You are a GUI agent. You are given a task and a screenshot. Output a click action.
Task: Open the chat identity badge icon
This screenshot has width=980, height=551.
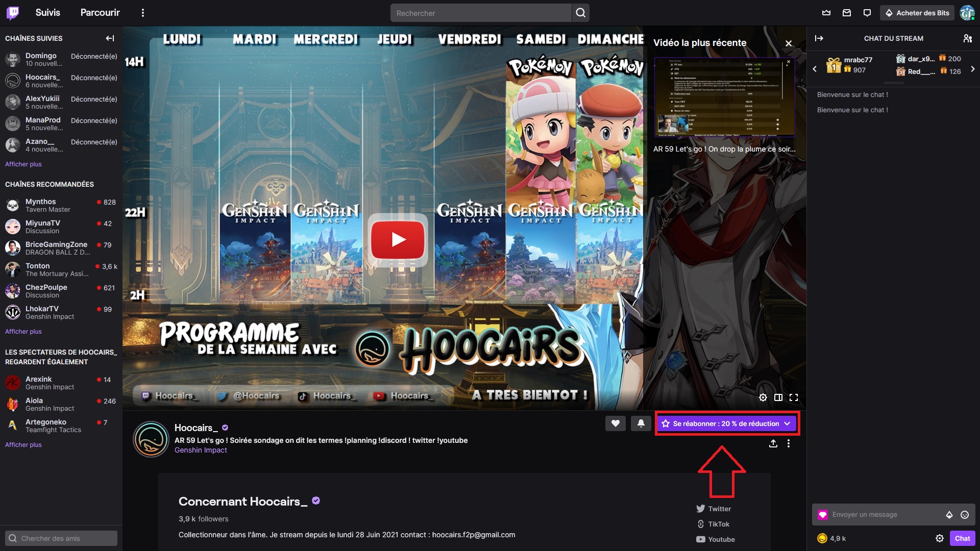click(x=823, y=515)
